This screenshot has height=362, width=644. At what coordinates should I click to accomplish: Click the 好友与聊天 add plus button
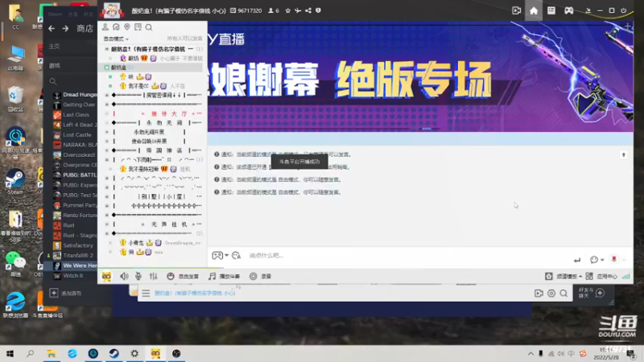tap(600, 293)
